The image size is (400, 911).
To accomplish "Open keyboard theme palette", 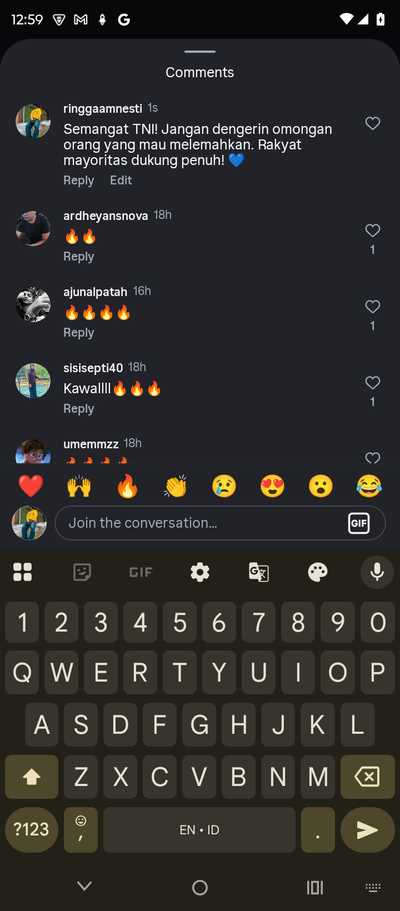I will (x=318, y=573).
